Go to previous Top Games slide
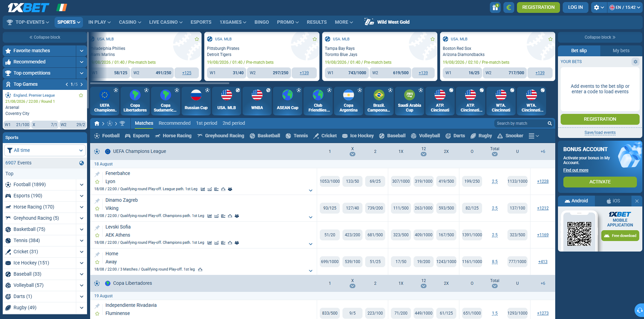This screenshot has width=644, height=319. (67, 84)
